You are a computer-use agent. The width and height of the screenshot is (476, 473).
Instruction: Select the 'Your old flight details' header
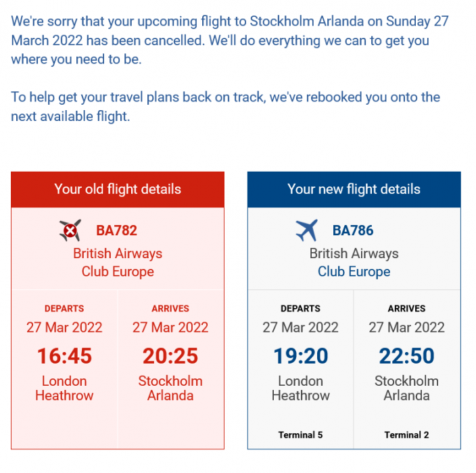[118, 189]
